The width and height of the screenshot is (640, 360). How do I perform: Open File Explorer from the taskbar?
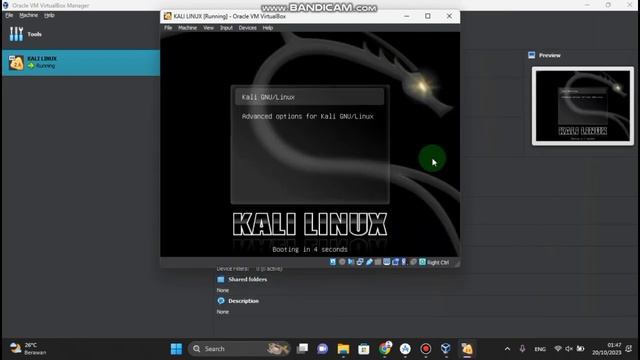pos(343,349)
